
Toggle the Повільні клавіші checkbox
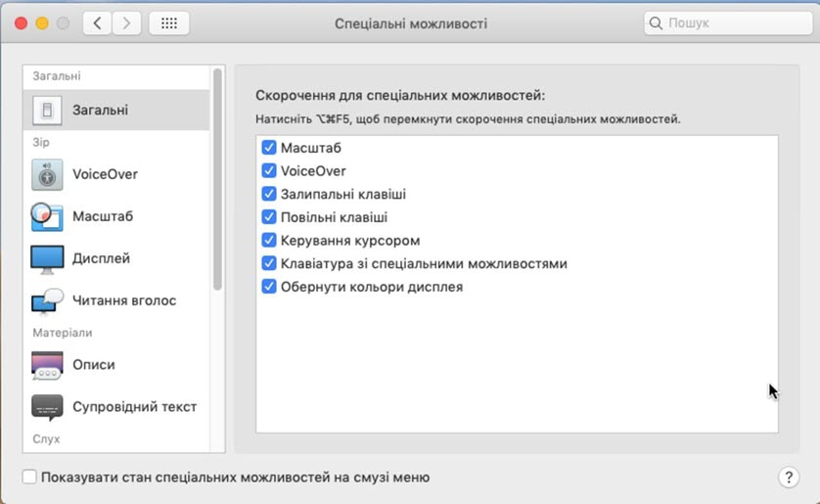click(269, 217)
